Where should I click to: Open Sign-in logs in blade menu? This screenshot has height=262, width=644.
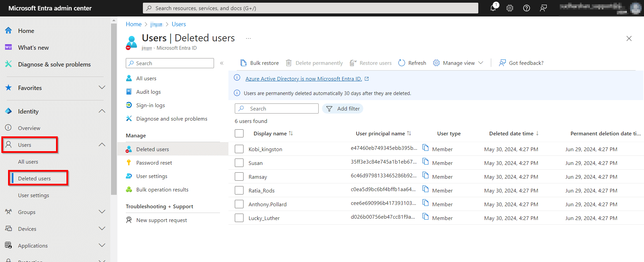coord(150,105)
